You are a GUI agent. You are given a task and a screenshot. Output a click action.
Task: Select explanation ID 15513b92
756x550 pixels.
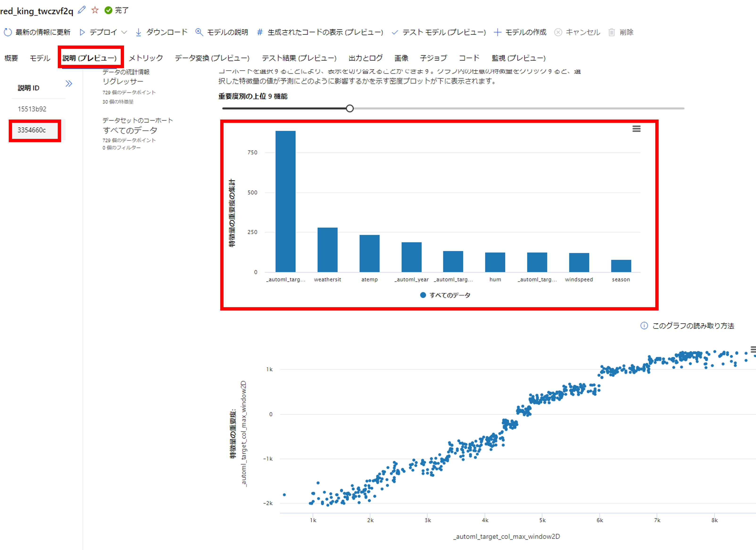(32, 109)
